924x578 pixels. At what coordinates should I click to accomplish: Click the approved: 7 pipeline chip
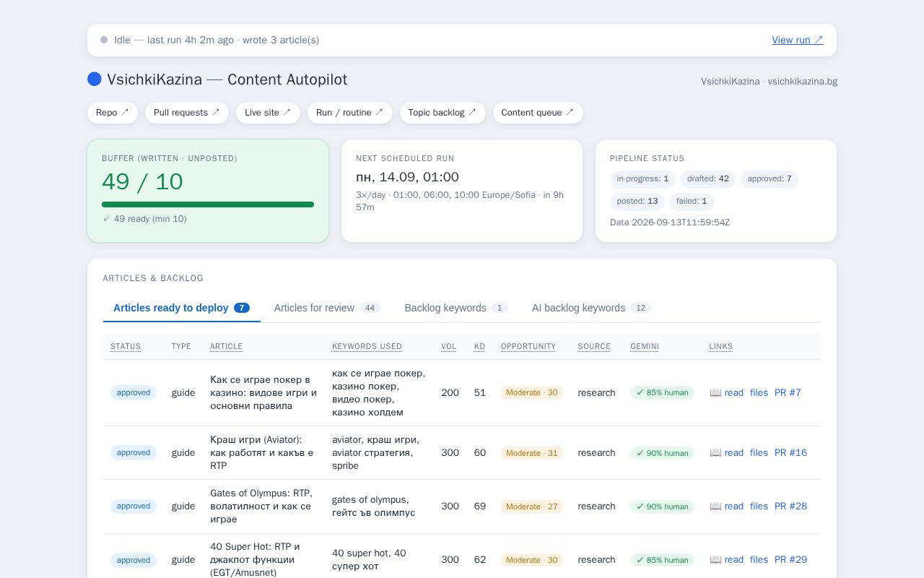(770, 179)
